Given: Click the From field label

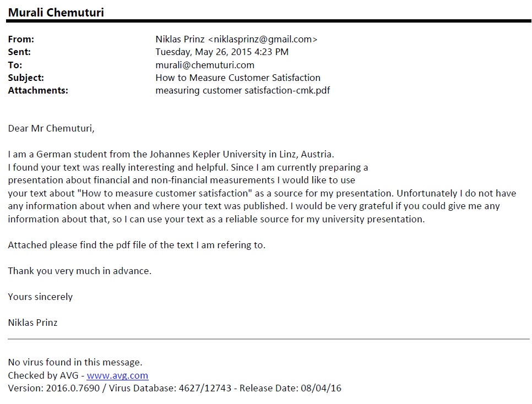Looking at the screenshot, I should click(x=21, y=39).
